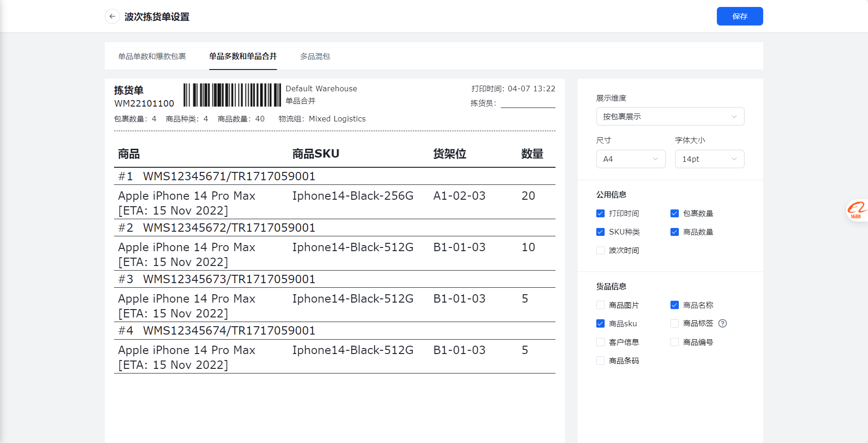Uncheck the 商品名称 checkbox

[x=675, y=305]
